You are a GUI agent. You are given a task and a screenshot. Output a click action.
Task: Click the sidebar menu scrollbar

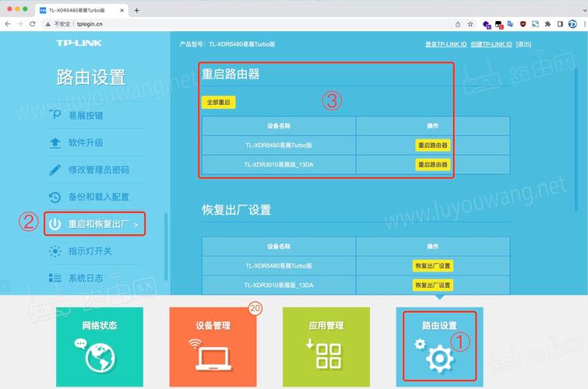[166, 247]
